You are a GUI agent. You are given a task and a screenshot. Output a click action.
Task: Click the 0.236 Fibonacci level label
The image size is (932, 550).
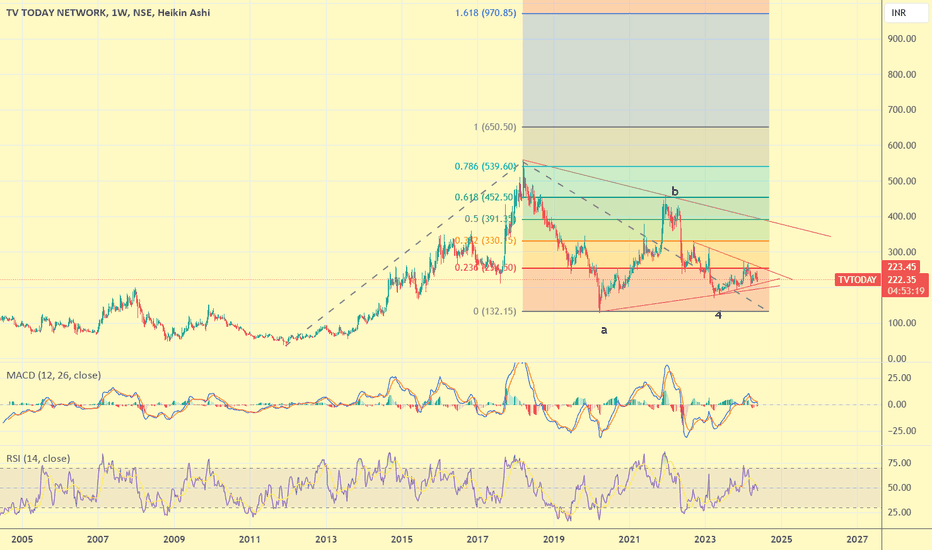pos(485,268)
